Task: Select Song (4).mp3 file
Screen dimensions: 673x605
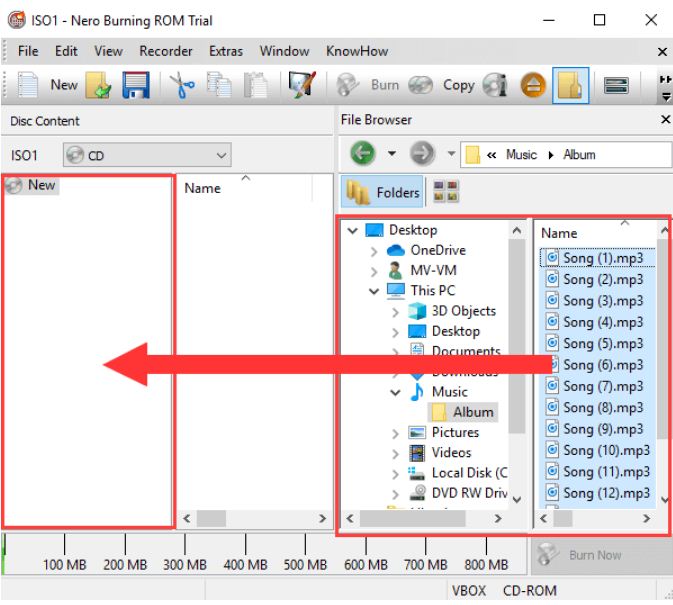Action: 598,322
